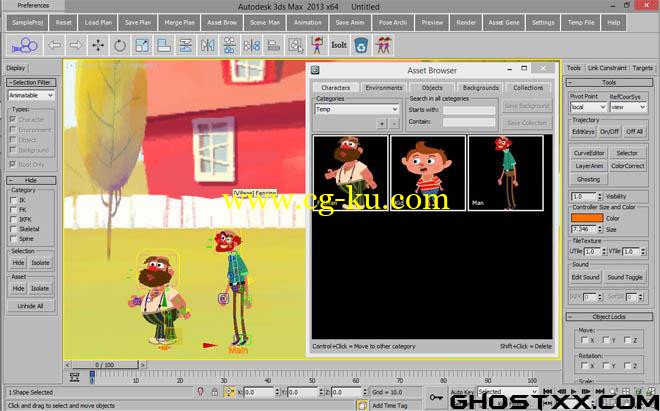Click the Render button
660x411 pixels.
466,23
